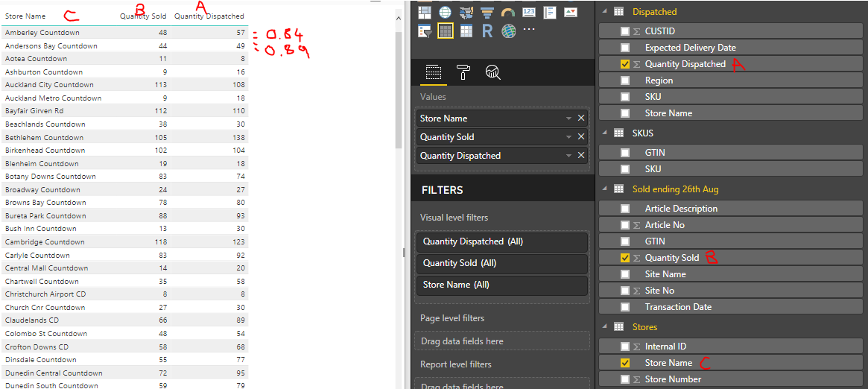Tick the Transaction Date checkbox

[x=625, y=306]
